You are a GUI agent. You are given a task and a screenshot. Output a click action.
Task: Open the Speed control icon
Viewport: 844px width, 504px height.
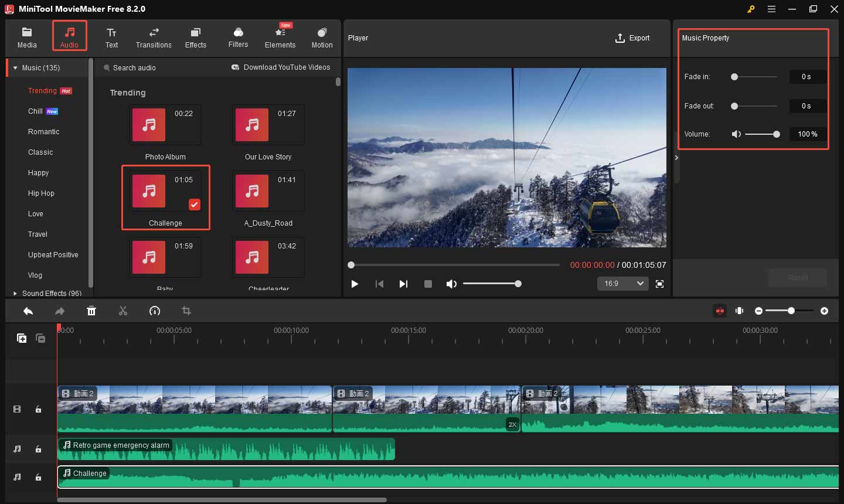click(155, 311)
